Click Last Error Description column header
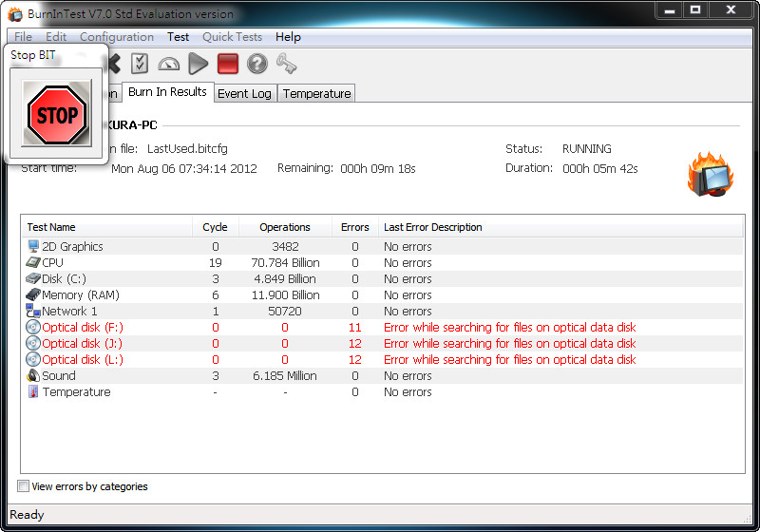 pyautogui.click(x=560, y=227)
